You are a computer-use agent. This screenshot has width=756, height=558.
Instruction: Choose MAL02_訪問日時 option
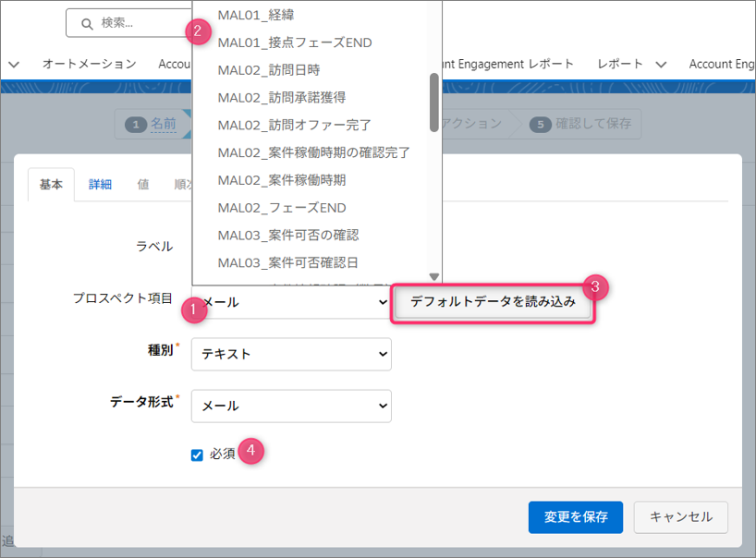click(x=269, y=70)
